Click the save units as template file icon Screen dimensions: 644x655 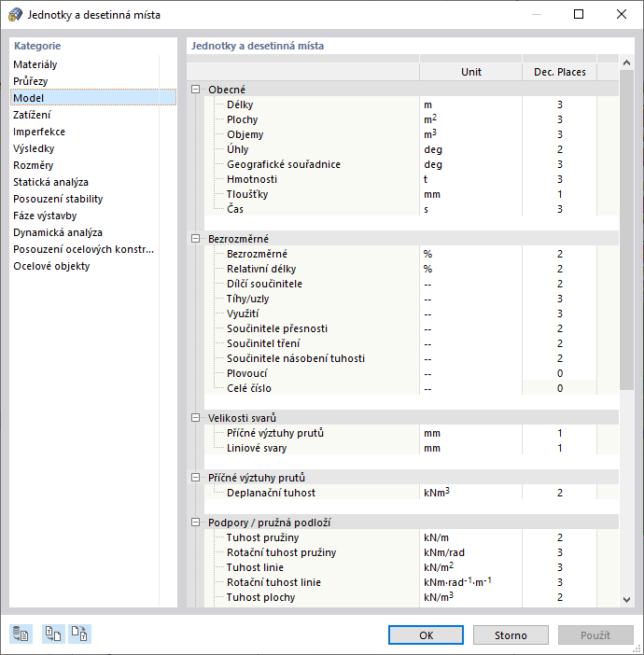(79, 634)
